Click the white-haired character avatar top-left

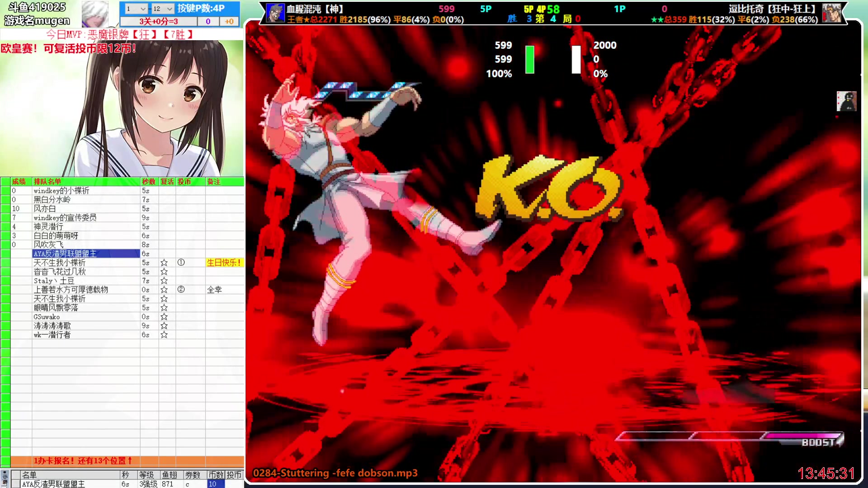pos(95,14)
